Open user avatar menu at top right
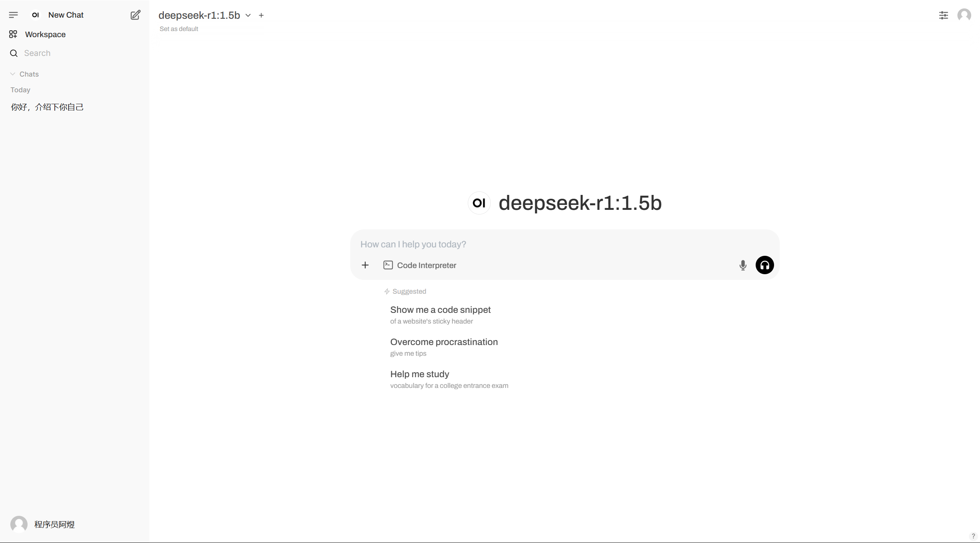980x543 pixels. (964, 15)
